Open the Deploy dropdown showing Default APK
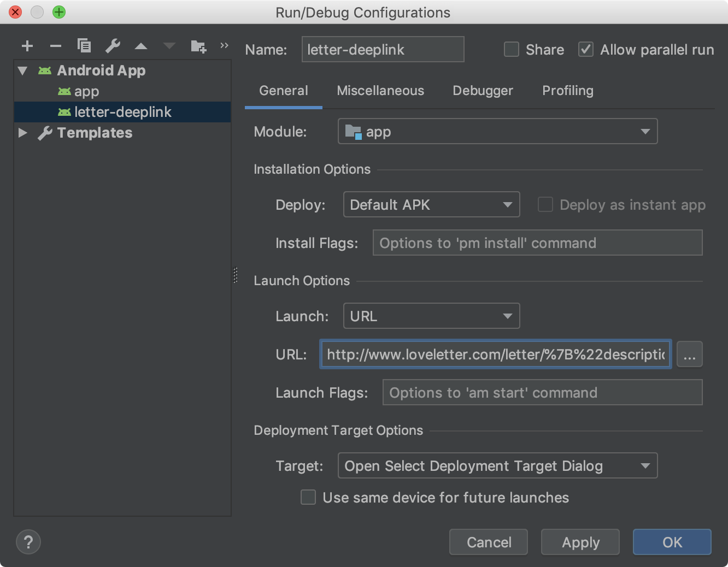Image resolution: width=728 pixels, height=567 pixels. pyautogui.click(x=431, y=204)
